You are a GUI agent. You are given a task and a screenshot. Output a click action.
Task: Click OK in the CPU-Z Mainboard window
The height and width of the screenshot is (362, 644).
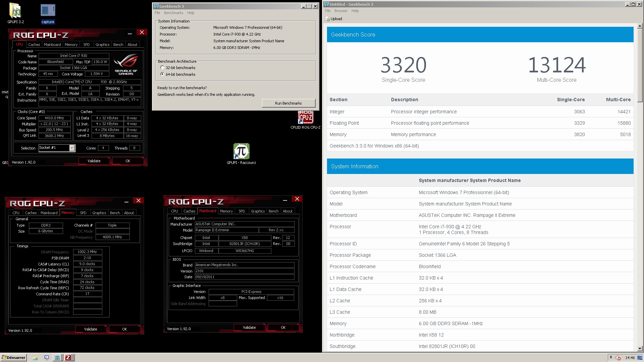click(x=283, y=327)
